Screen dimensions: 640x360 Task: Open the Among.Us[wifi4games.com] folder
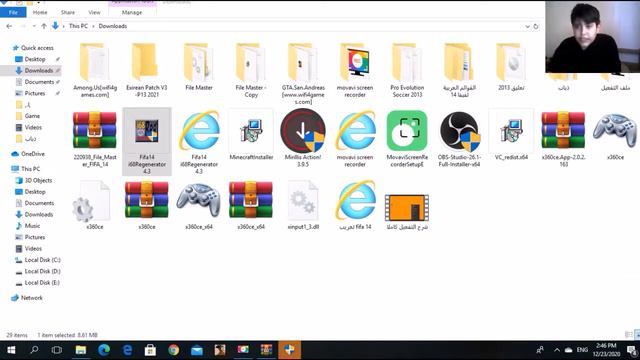[95, 70]
